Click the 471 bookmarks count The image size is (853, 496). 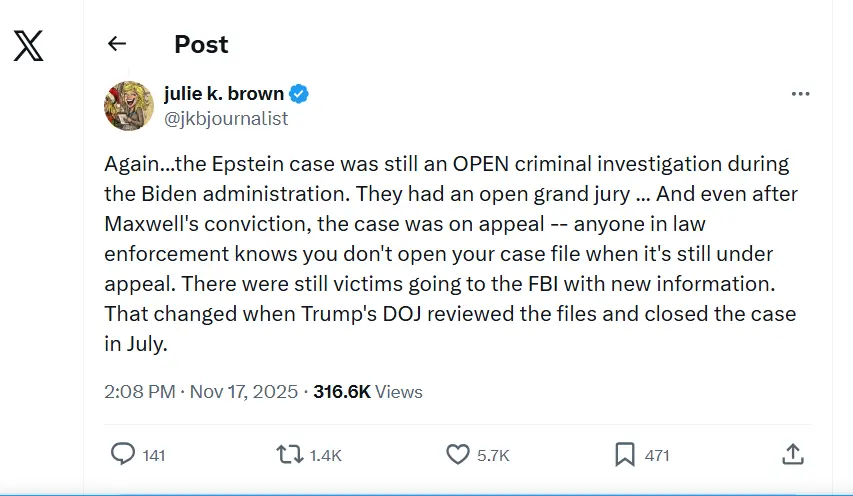(657, 455)
